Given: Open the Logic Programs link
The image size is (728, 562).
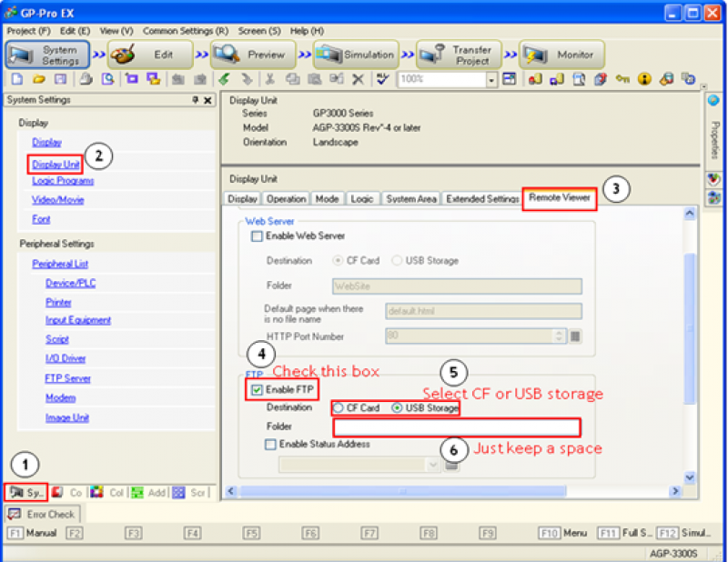Looking at the screenshot, I should [x=63, y=181].
